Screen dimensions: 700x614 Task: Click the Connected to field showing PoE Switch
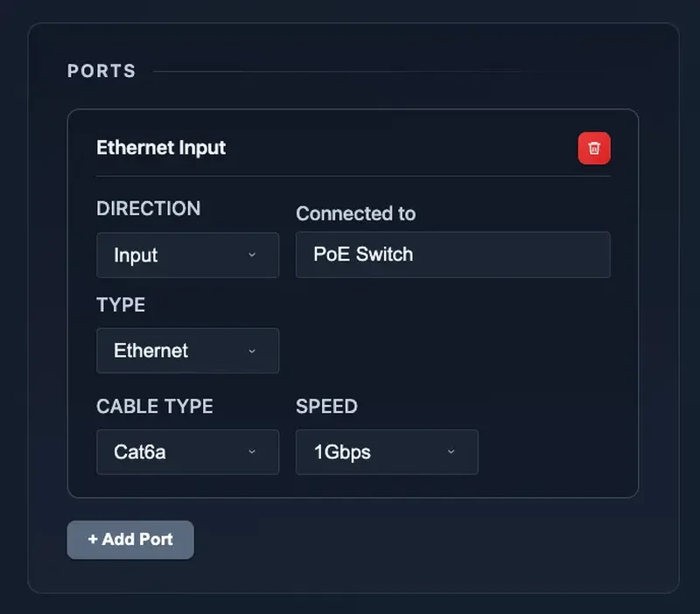[452, 255]
